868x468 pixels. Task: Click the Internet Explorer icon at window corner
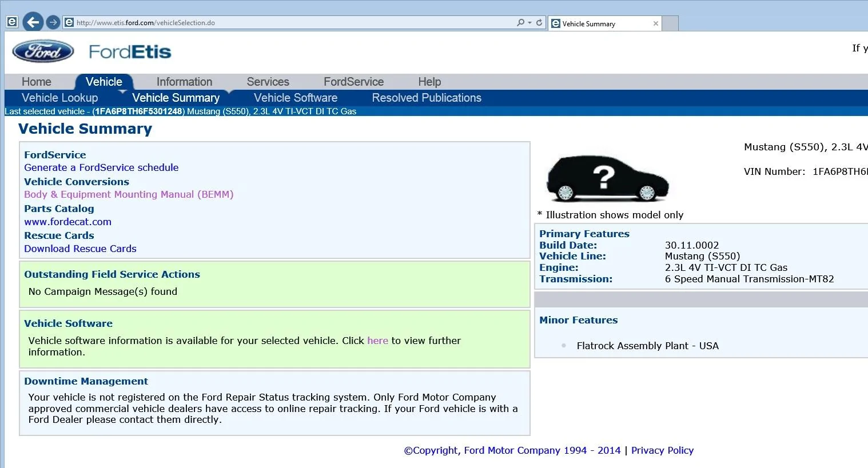11,22
